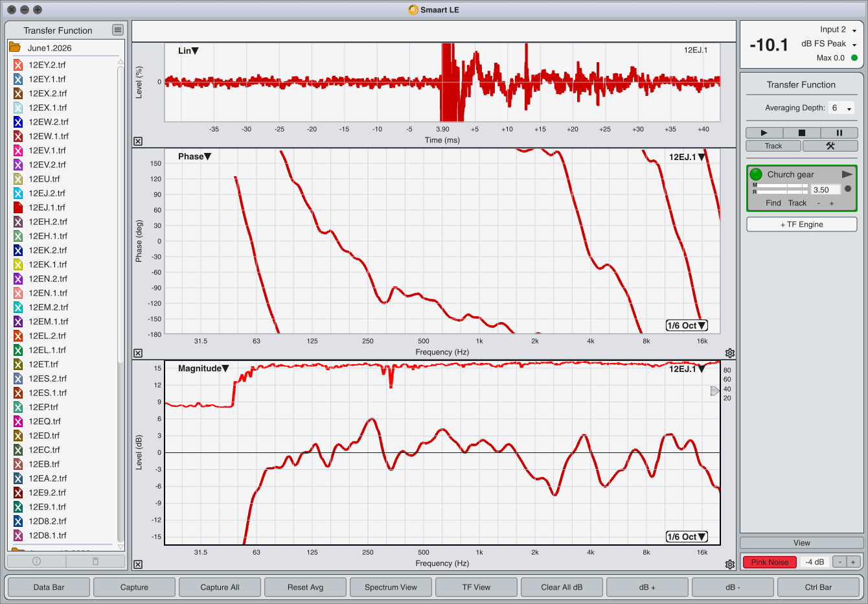The width and height of the screenshot is (868, 604).
Task: Toggle visibility icon of 12D8.1.trf
Action: (x=18, y=535)
